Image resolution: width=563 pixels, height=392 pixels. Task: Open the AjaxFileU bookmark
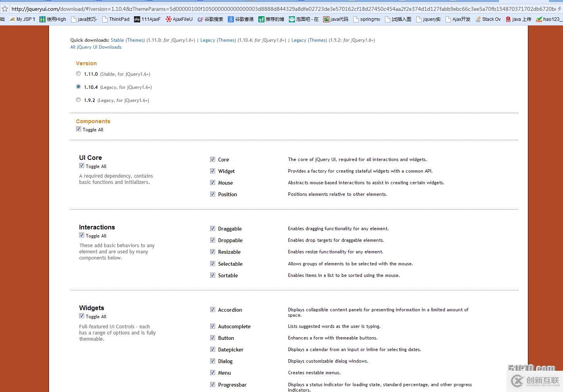coord(179,19)
